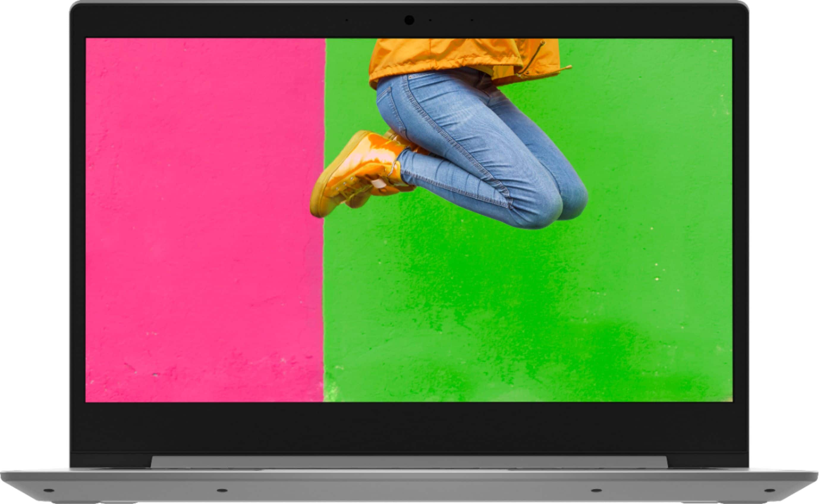Click the white patch on the boot
The width and height of the screenshot is (819, 504).
click(x=378, y=184)
